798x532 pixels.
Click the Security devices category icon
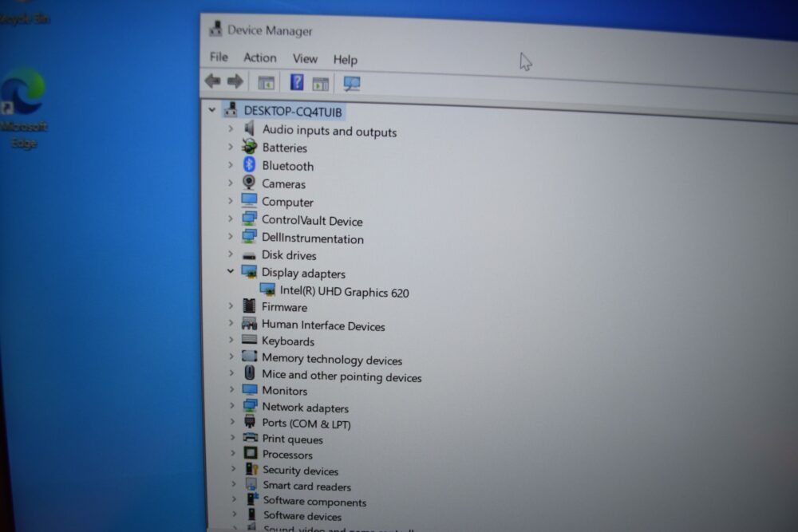coord(251,468)
